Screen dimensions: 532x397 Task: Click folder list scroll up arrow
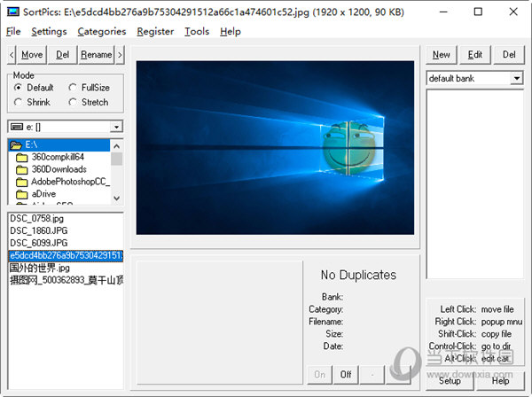click(116, 146)
